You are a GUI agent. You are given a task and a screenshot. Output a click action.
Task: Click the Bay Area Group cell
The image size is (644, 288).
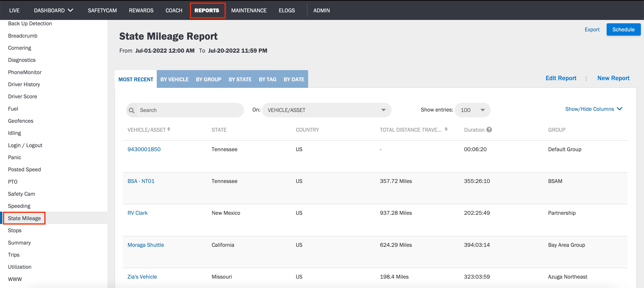click(566, 245)
